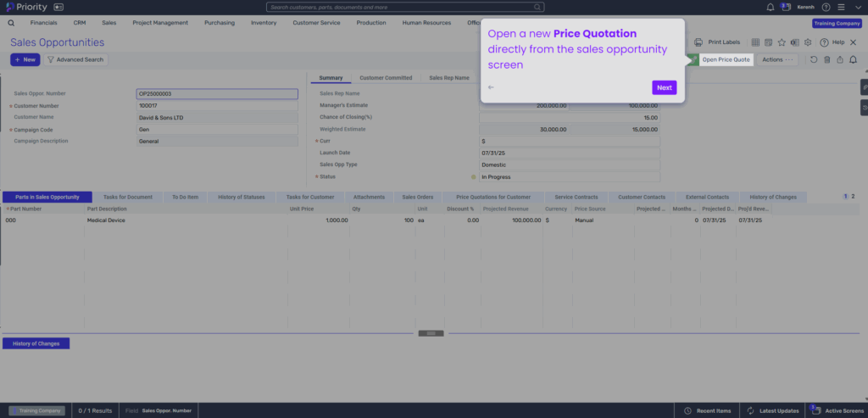Click the Launch Date field
This screenshot has height=418, width=868.
[570, 153]
